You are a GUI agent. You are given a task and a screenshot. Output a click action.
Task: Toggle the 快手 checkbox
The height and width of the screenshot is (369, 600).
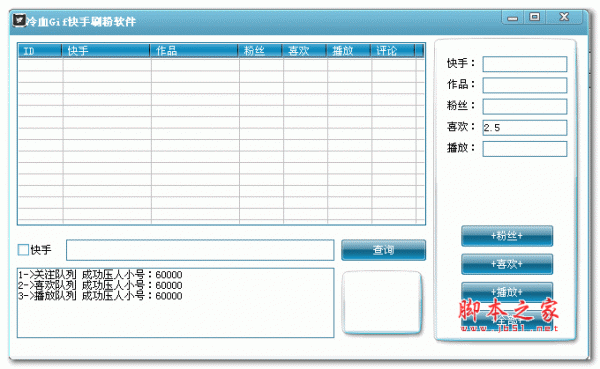(x=23, y=250)
